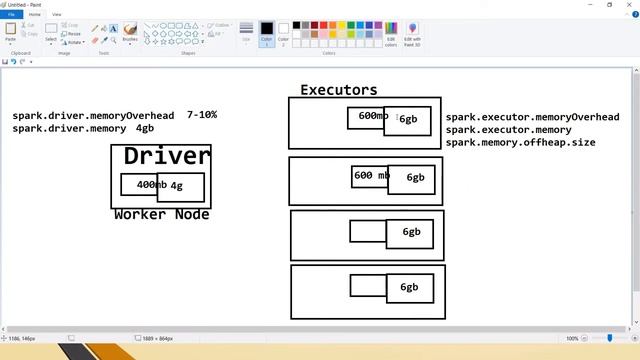
Task: Click the Cut scissors button
Action: 28,25
